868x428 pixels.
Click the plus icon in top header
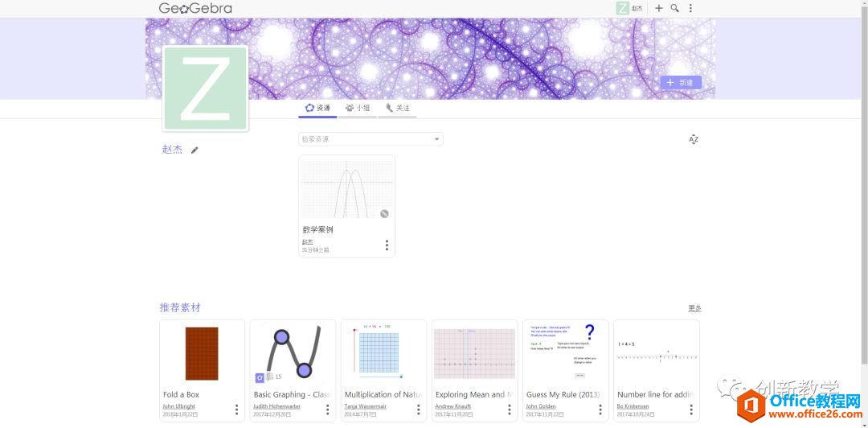(659, 8)
